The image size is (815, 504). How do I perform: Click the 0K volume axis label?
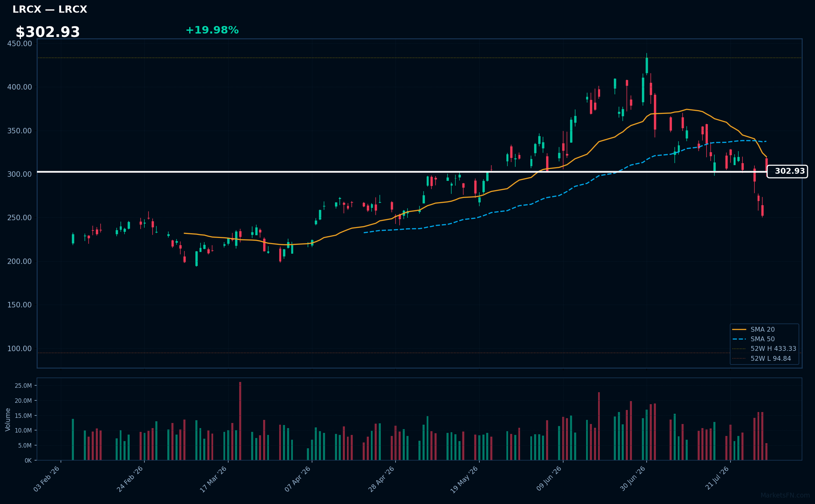(x=28, y=461)
